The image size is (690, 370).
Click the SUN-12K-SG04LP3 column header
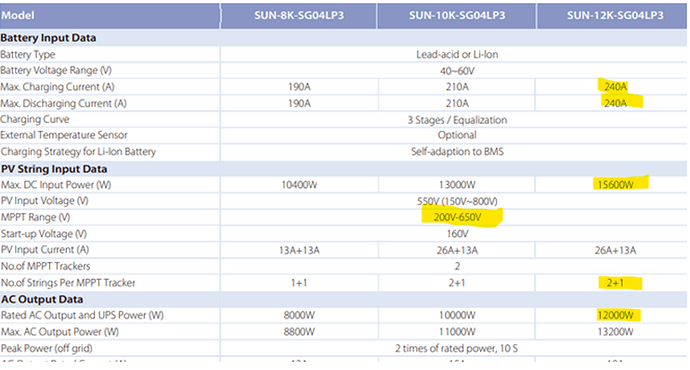pyautogui.click(x=614, y=15)
